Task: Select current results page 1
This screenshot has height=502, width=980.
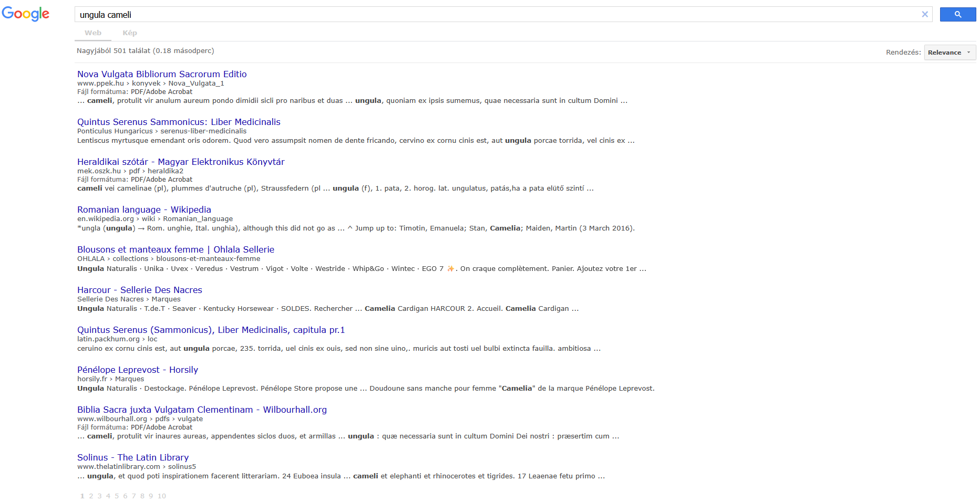Action: (x=82, y=496)
